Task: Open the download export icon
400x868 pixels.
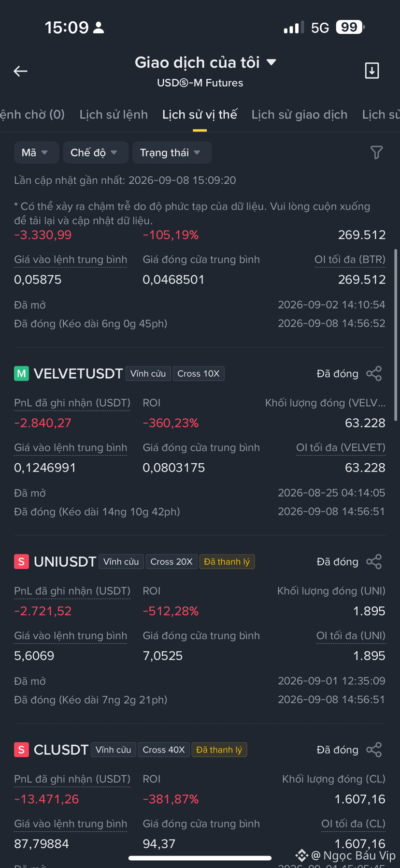Action: [371, 71]
